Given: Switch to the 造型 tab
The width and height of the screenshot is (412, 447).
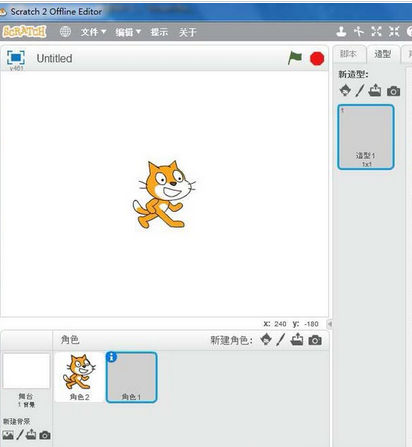Looking at the screenshot, I should (383, 54).
